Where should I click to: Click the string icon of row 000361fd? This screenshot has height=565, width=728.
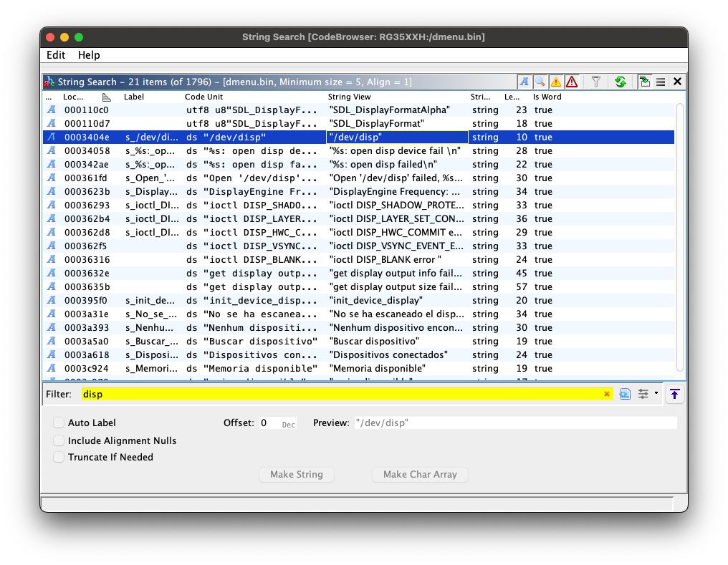pyautogui.click(x=51, y=178)
